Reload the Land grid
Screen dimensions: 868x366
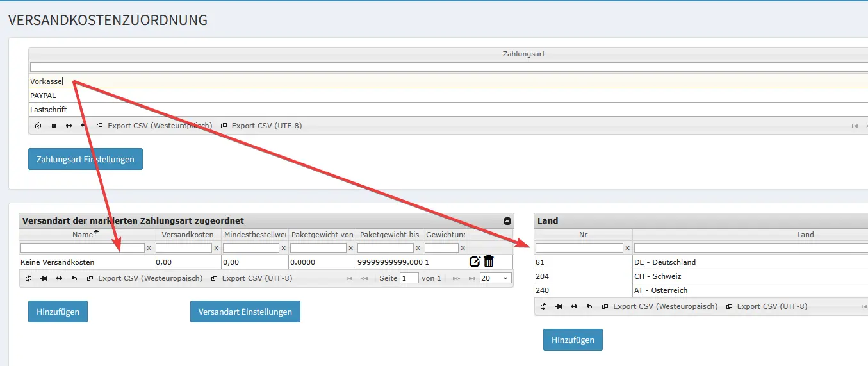[x=544, y=306]
